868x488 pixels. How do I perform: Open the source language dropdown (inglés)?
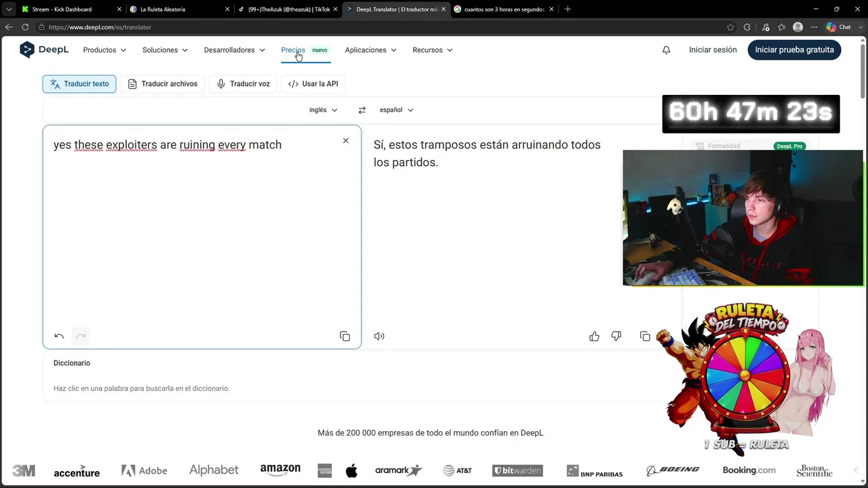[x=323, y=110]
